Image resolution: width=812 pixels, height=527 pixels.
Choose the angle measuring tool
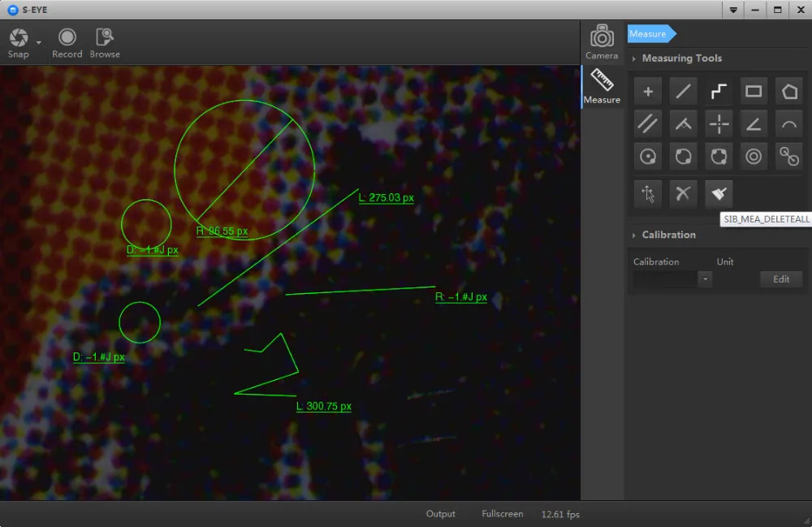(x=754, y=124)
